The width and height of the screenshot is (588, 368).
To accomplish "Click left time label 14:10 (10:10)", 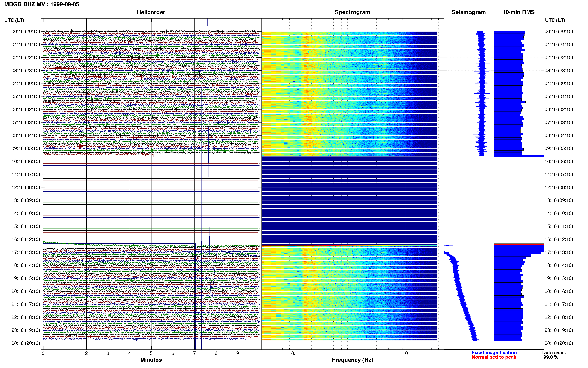I will click(x=26, y=213).
